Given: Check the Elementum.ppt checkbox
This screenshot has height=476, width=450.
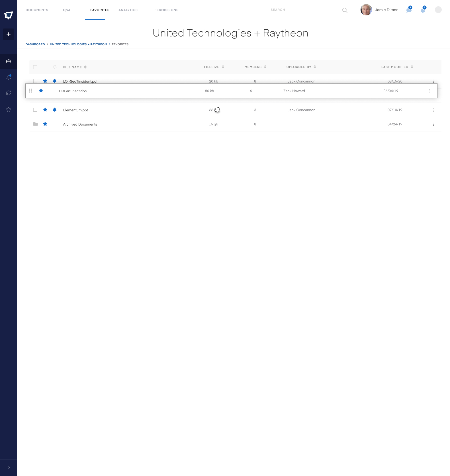Looking at the screenshot, I should click(x=35, y=110).
